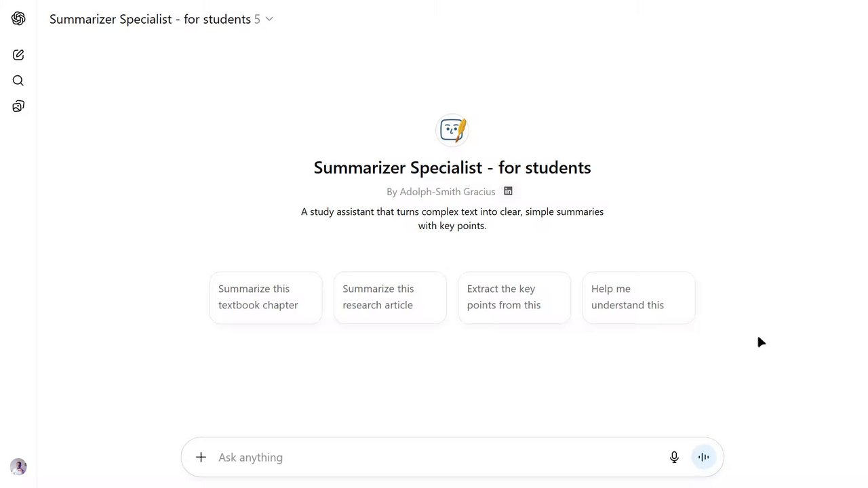Screen dimensions: 868x488
Task: Click the Summarizer Specialist notepad avatar
Action: pos(452,129)
